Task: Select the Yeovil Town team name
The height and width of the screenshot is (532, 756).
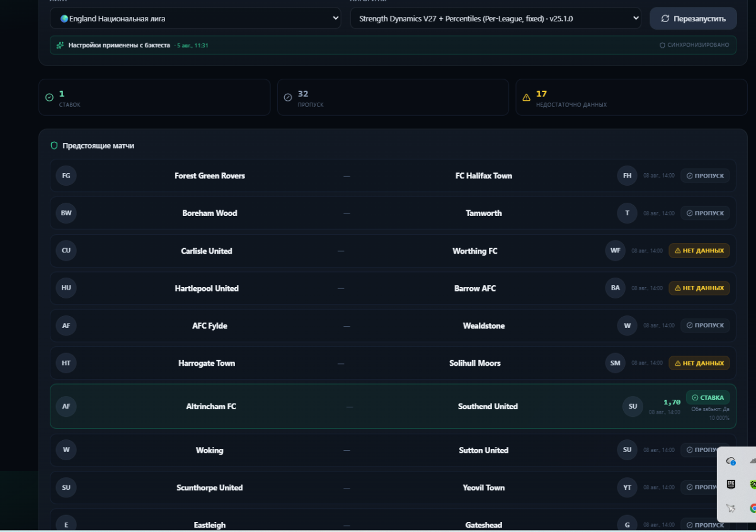Action: click(x=484, y=488)
